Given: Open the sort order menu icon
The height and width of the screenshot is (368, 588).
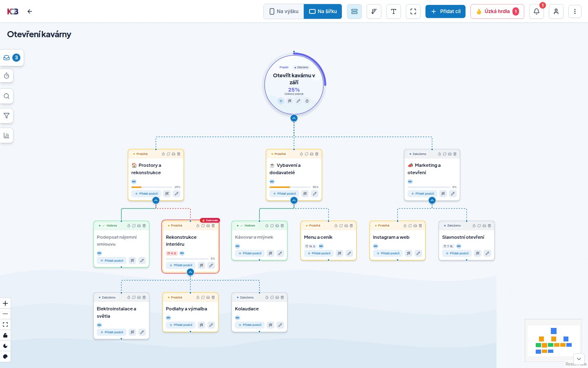Looking at the screenshot, I should pos(374,11).
